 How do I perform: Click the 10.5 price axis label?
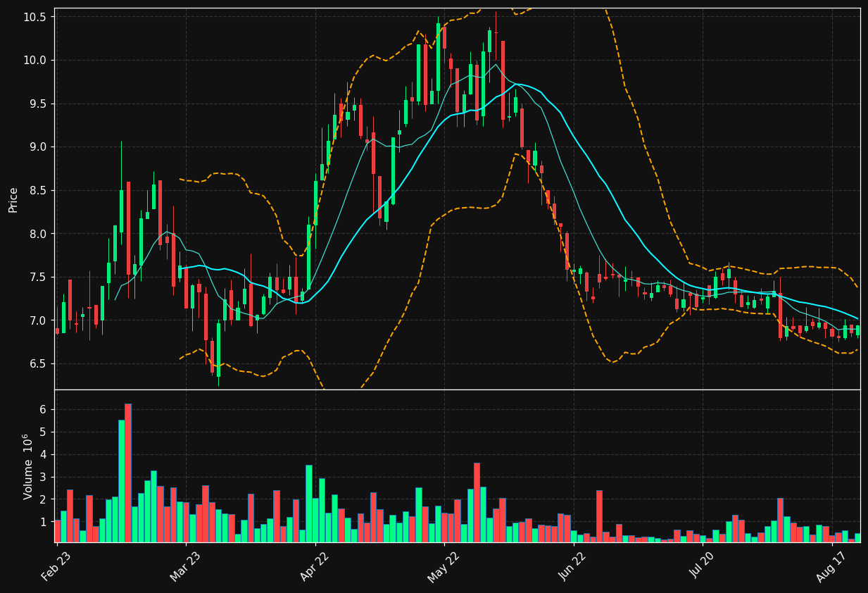34,17
